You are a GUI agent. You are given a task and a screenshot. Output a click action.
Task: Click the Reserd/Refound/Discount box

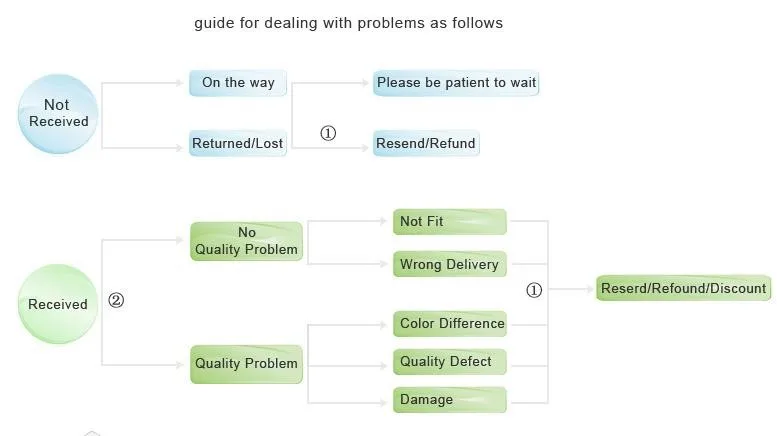pyautogui.click(x=683, y=288)
